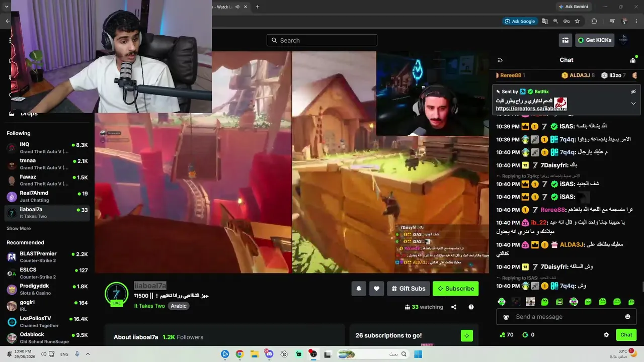Pick the angry square green emote
Viewport: 644px width, 362px height.
(559, 302)
